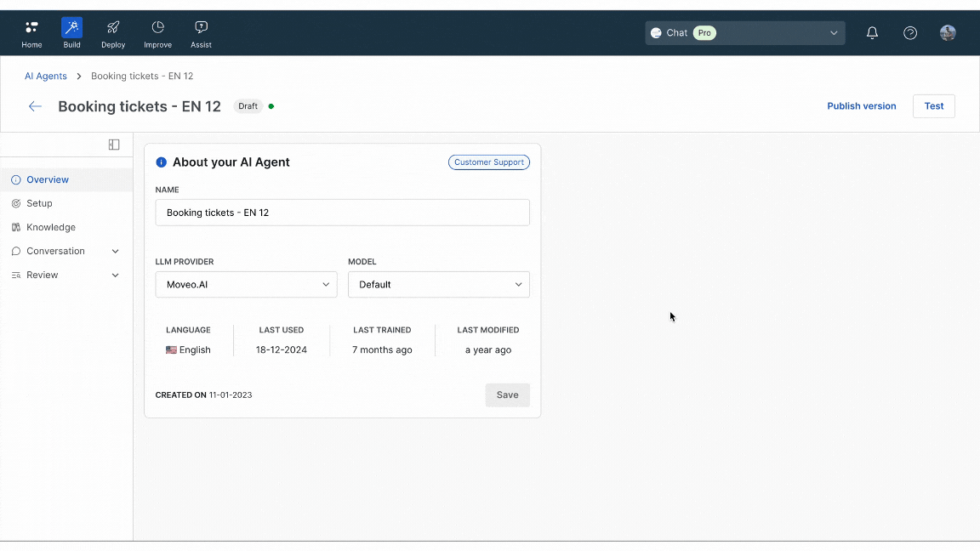Click the info icon next to About your AI Agent

(x=162, y=162)
